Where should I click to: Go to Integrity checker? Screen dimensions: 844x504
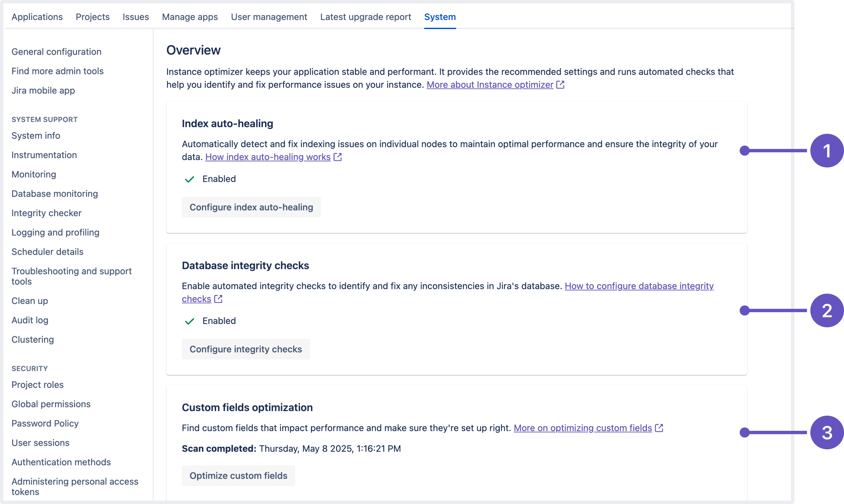coord(46,213)
